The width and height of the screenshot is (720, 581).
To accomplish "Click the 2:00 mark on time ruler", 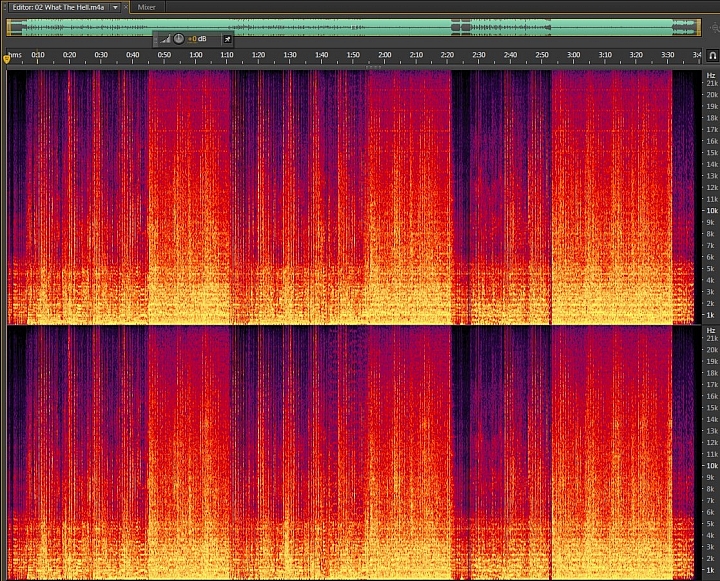I will click(384, 55).
